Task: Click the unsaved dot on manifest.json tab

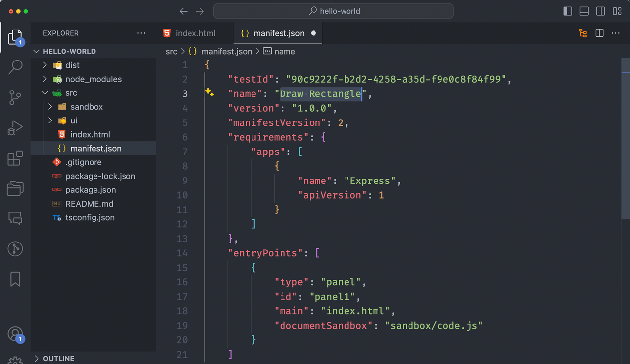Action: (x=314, y=33)
